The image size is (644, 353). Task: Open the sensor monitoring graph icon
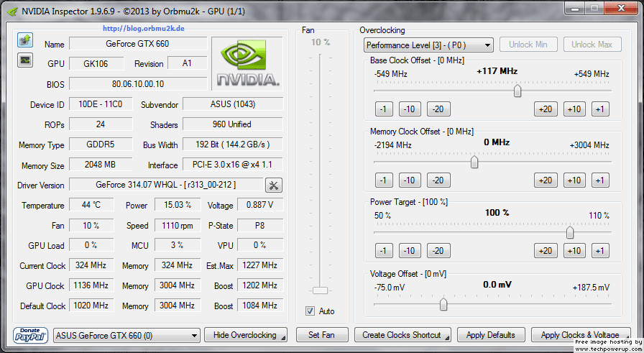click(25, 60)
